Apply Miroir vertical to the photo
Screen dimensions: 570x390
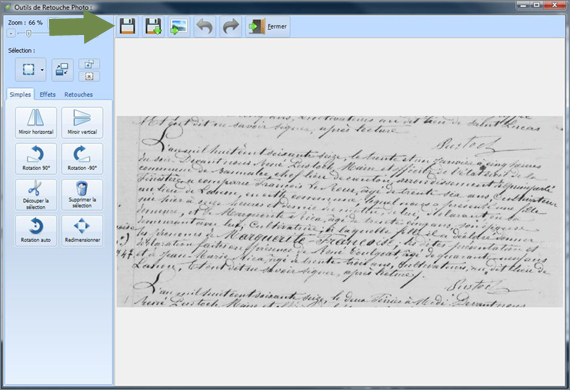82,122
